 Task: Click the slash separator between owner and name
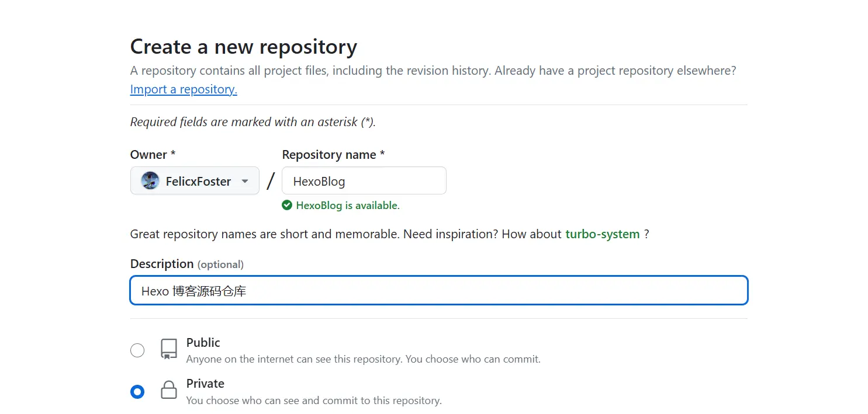pos(270,181)
